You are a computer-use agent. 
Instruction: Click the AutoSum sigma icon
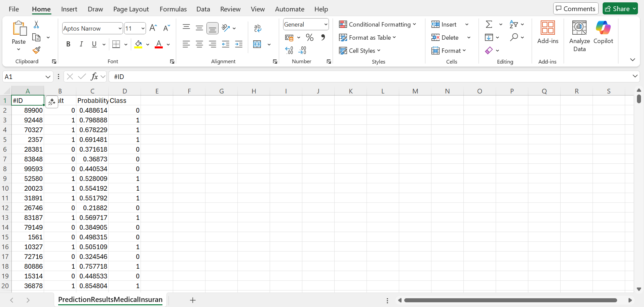tap(489, 25)
